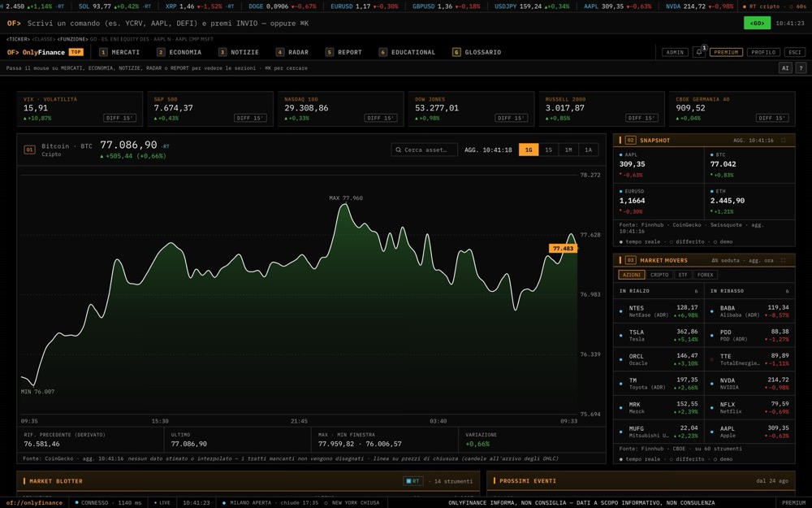Click the RT badge in Market Blotter header
The height and width of the screenshot is (508, 812).
point(413,481)
